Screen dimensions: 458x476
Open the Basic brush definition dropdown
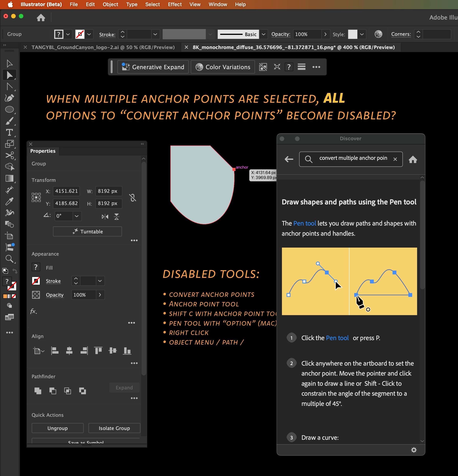(264, 34)
